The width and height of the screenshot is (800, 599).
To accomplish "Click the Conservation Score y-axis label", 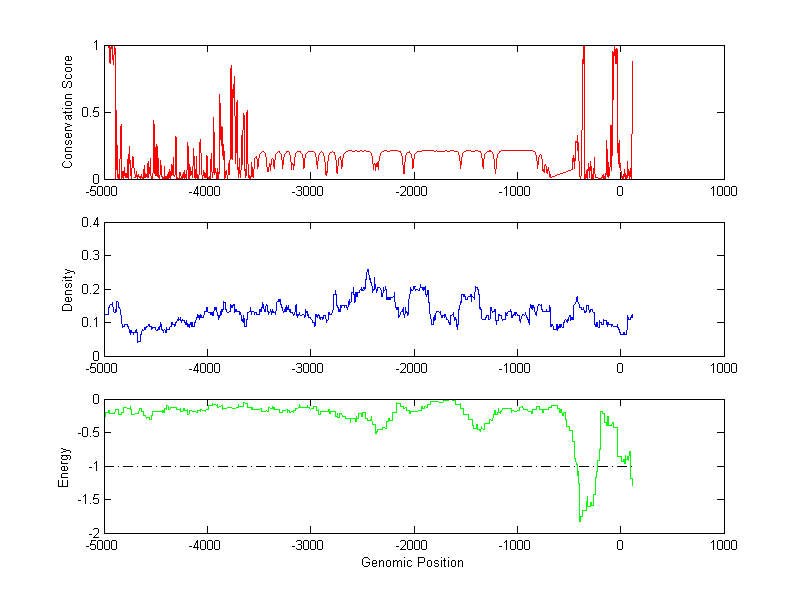I will [x=68, y=112].
